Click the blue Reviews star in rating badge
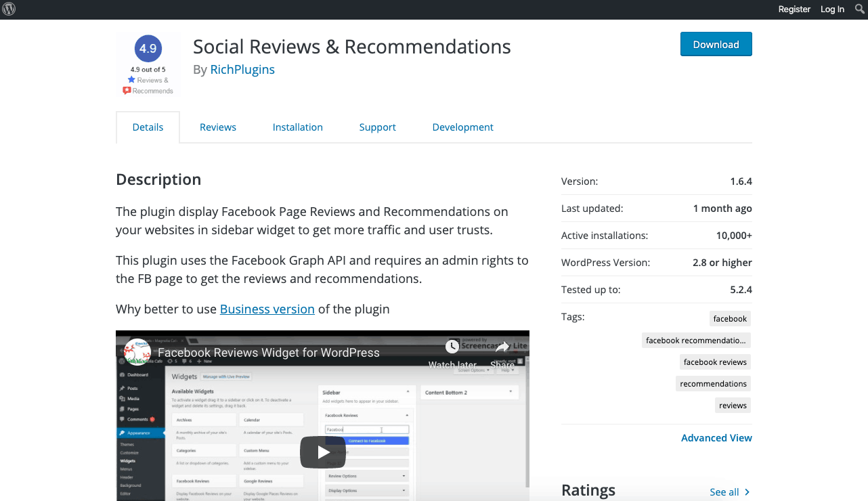This screenshot has height=501, width=868. (129, 80)
